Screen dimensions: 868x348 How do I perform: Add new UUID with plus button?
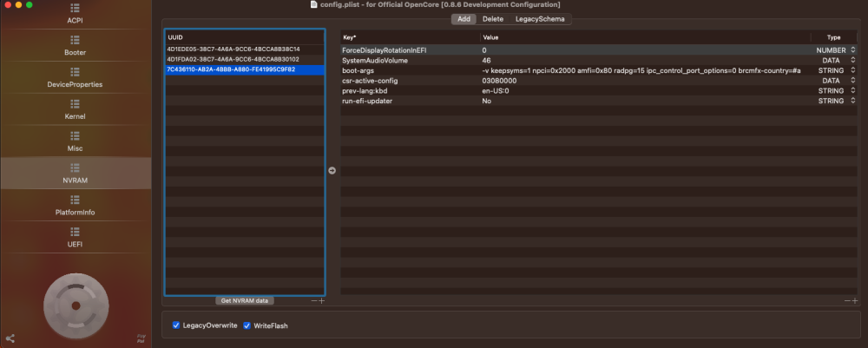(x=321, y=301)
